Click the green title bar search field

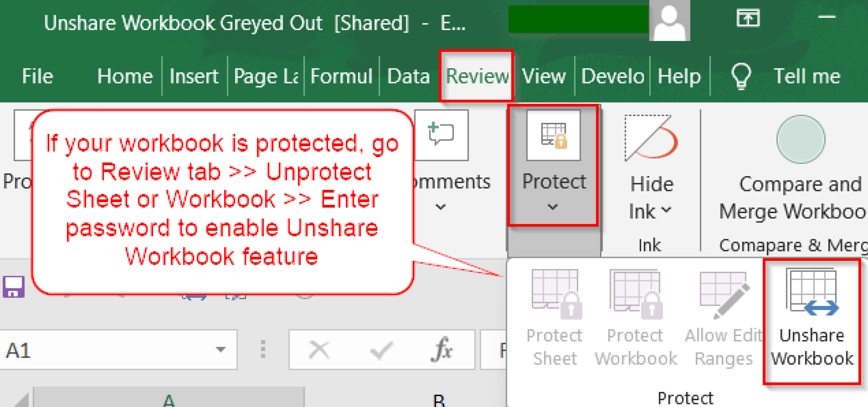click(578, 20)
